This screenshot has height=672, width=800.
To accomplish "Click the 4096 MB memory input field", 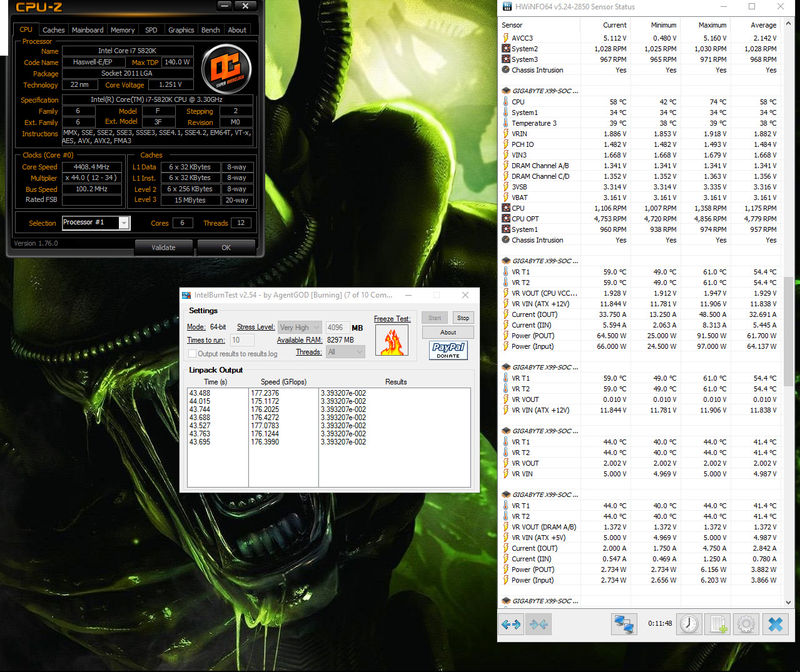I will tap(337, 328).
